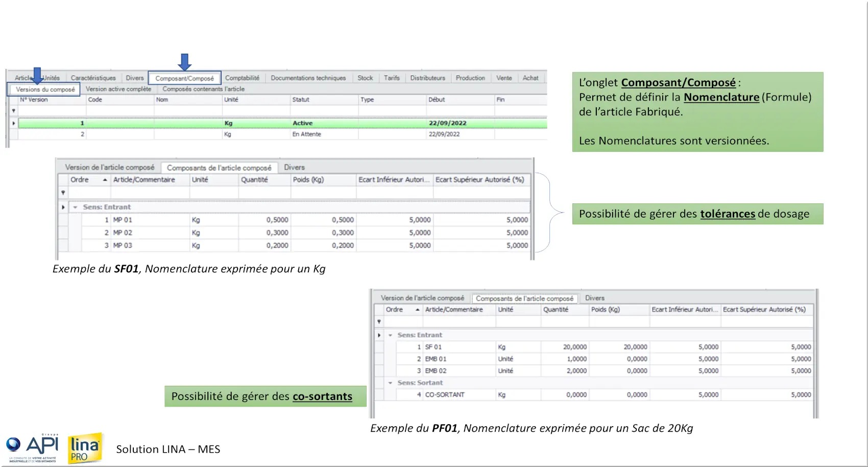Image resolution: width=868 pixels, height=467 pixels.
Task: Open Version de l'article composé tab, PF01 panel
Action: pos(423,298)
